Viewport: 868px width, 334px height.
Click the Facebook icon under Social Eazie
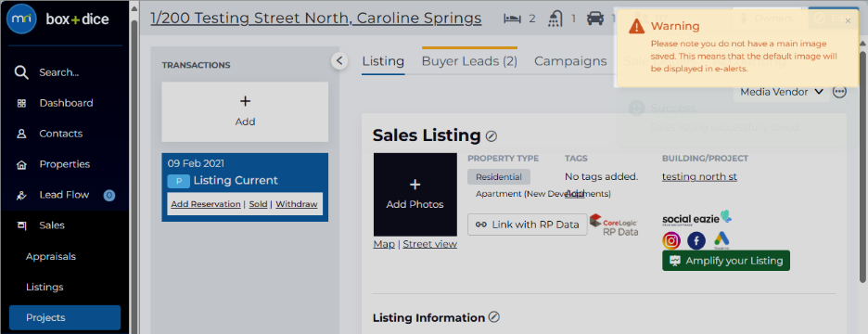696,240
